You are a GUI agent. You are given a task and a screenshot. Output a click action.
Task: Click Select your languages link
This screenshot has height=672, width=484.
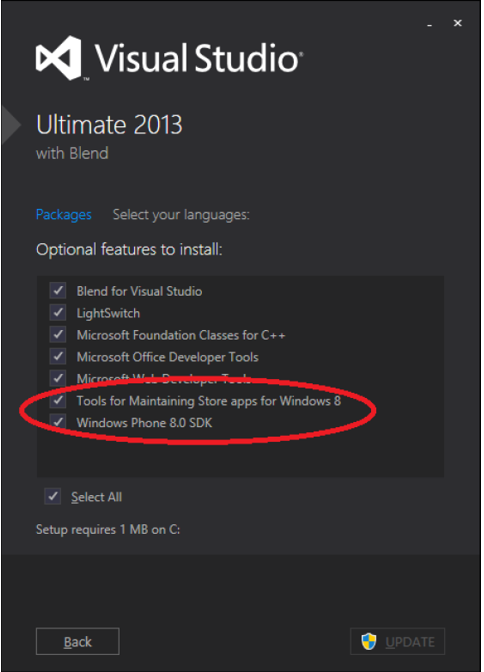click(181, 215)
